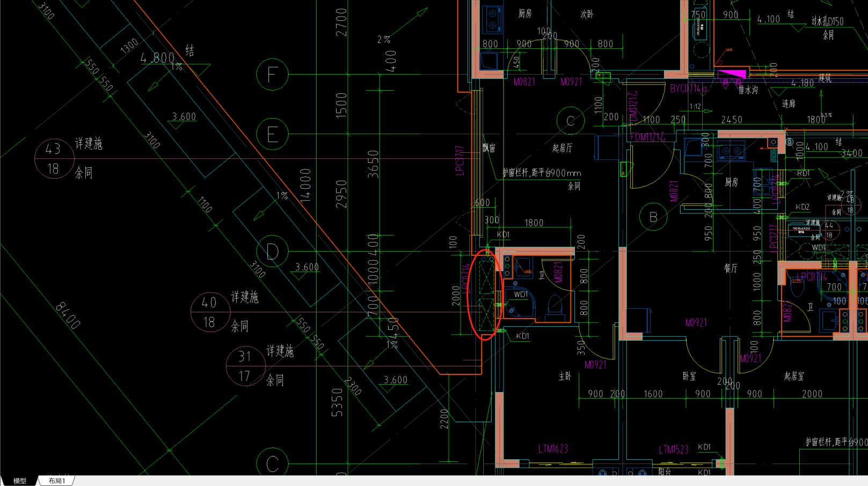Select grid axis bubble F
The height and width of the screenshot is (486, 868).
pos(272,74)
